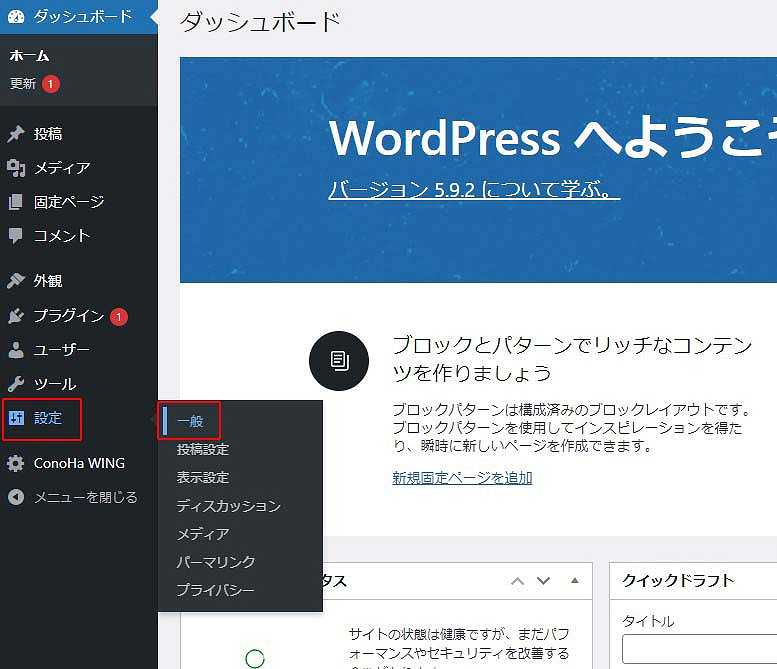Click the WordPress へようこそ banner heading
Screen dimensions: 777x669
(553, 139)
